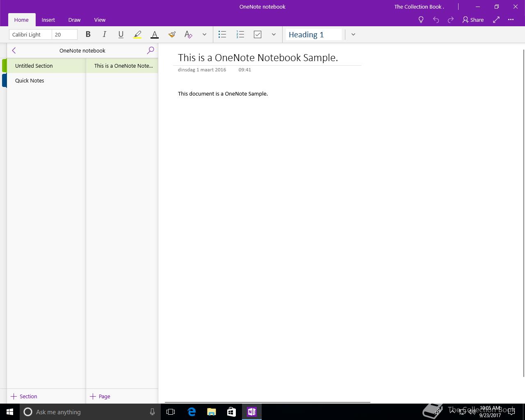This screenshot has height=420, width=525.
Task: Toggle bold formatting
Action: click(x=88, y=34)
